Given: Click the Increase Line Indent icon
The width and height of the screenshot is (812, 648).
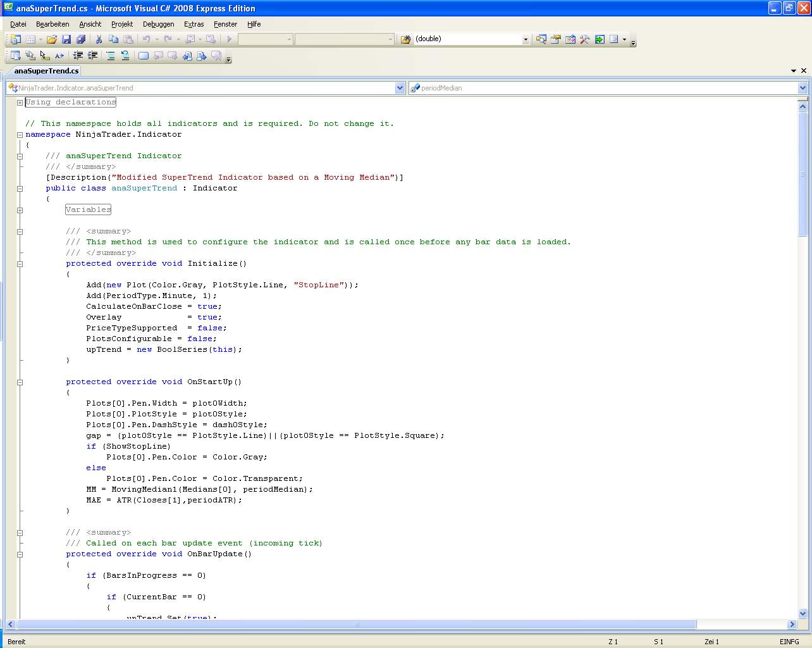Looking at the screenshot, I should pyautogui.click(x=92, y=56).
